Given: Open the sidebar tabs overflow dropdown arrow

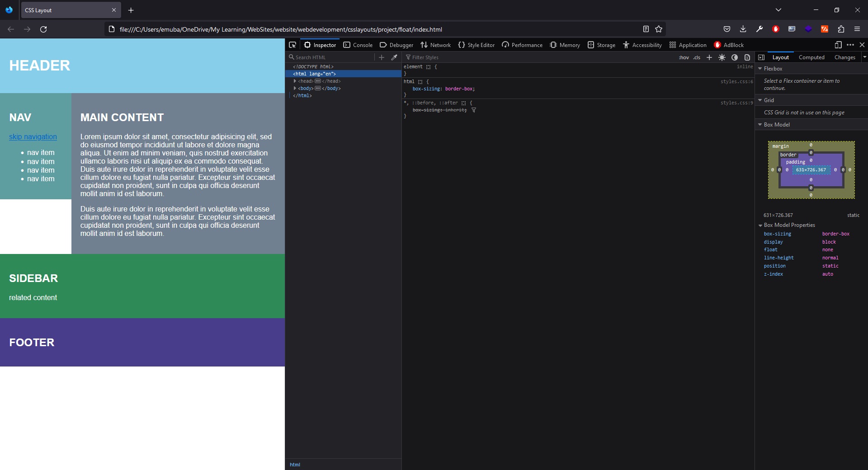Looking at the screenshot, I should click(864, 57).
